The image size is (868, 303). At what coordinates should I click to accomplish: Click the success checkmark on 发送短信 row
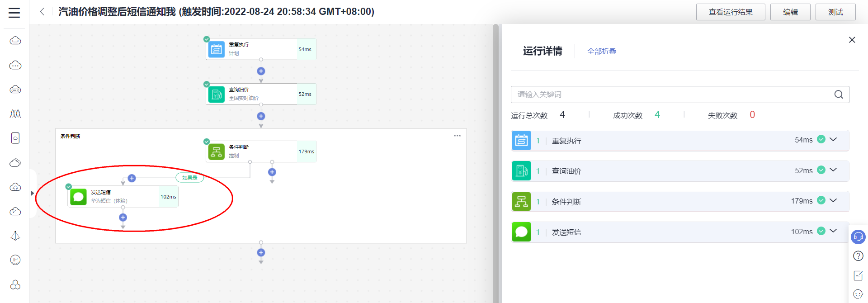pos(821,231)
